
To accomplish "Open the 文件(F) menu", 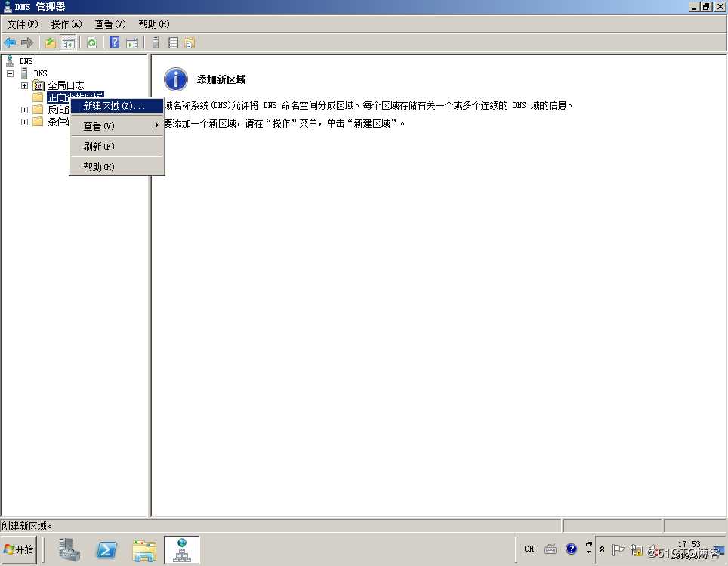I will coord(23,24).
